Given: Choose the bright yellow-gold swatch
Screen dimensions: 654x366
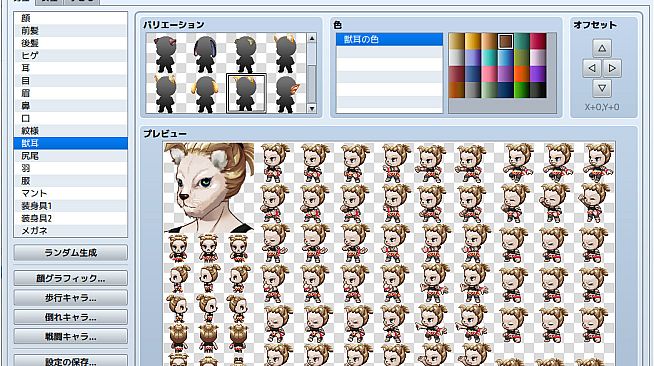Looking at the screenshot, I should 473,41.
